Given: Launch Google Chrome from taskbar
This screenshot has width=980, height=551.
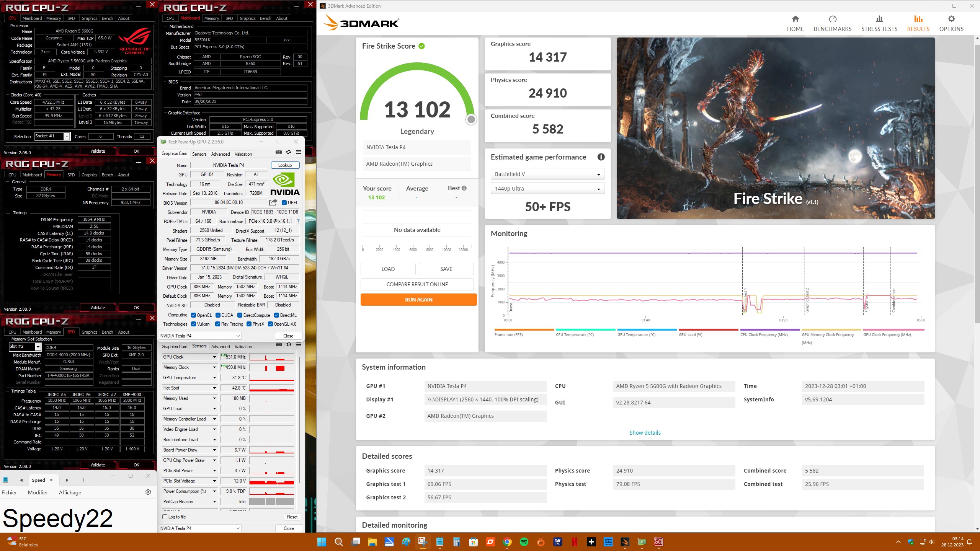Looking at the screenshot, I should click(x=507, y=542).
